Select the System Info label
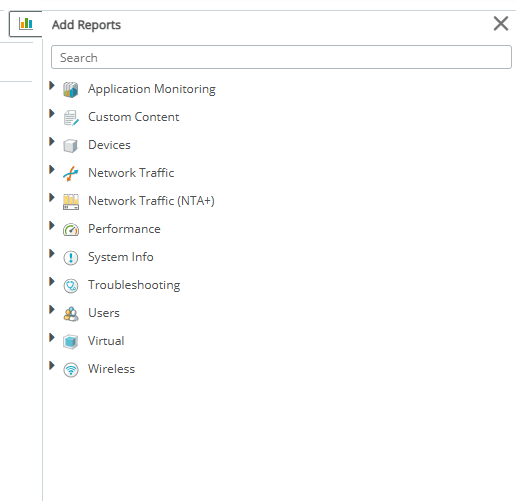The height and width of the screenshot is (501, 516). (121, 257)
